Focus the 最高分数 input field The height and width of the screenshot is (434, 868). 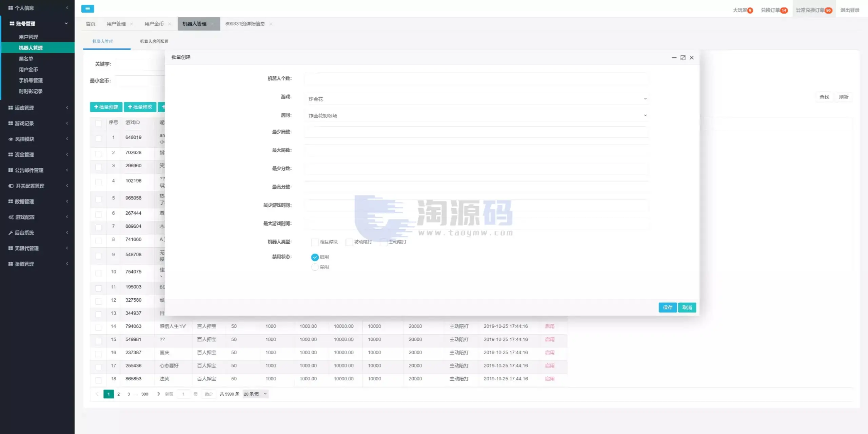pos(476,187)
